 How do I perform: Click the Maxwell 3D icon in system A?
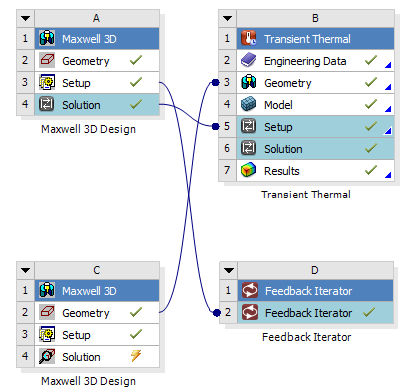pyautogui.click(x=47, y=39)
